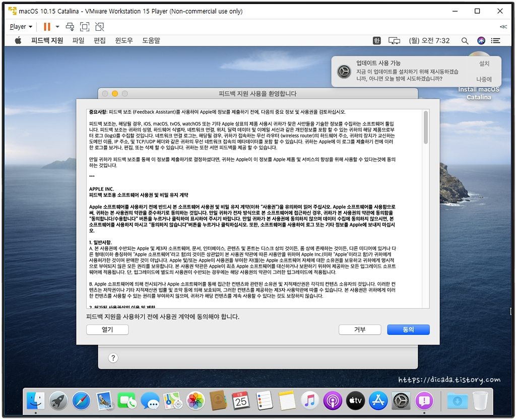The image size is (517, 420).
Task: Open the 윈도우 menu
Action: coord(123,40)
